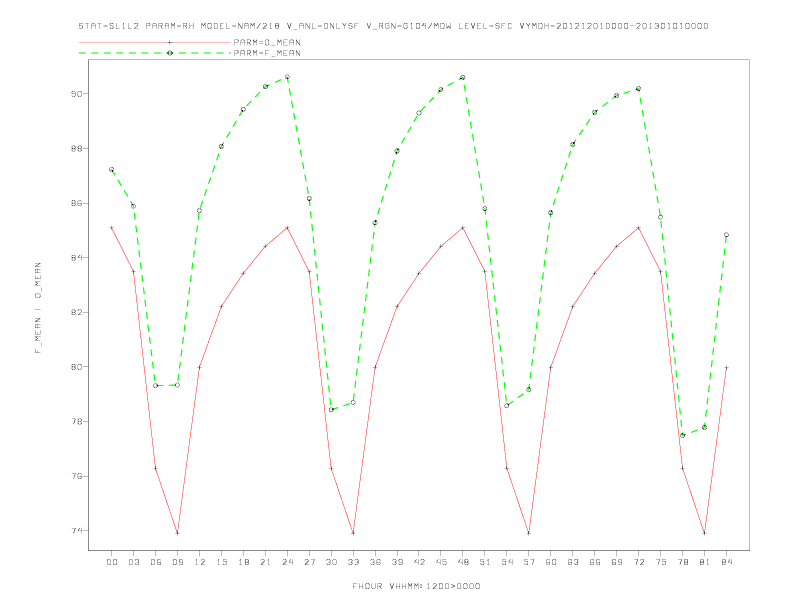Select the green F_MEAN circle marker at hour 78

[682, 435]
